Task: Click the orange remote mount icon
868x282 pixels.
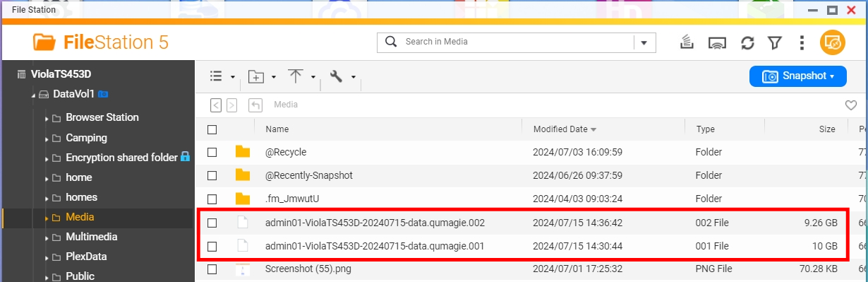Action: [833, 42]
